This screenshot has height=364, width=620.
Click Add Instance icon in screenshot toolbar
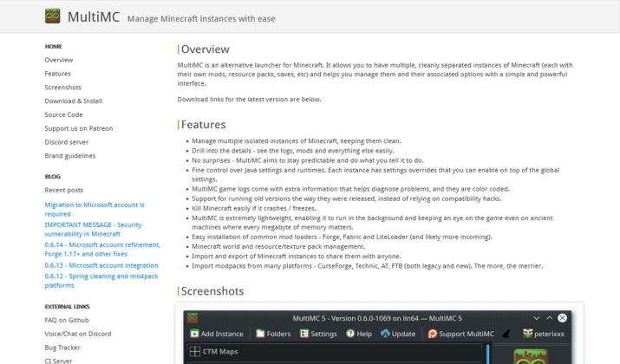[x=194, y=334]
